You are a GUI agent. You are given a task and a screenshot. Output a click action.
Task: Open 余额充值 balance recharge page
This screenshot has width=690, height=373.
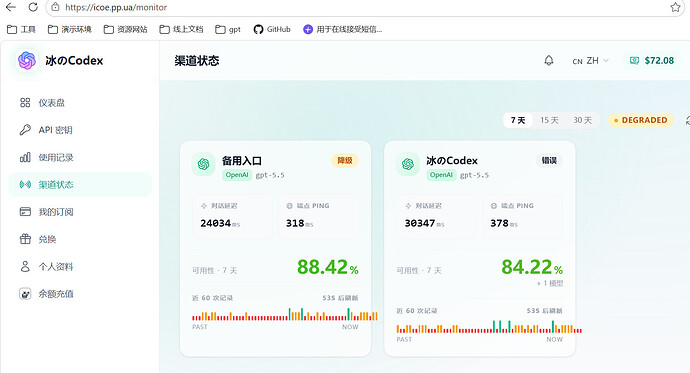(x=80, y=294)
